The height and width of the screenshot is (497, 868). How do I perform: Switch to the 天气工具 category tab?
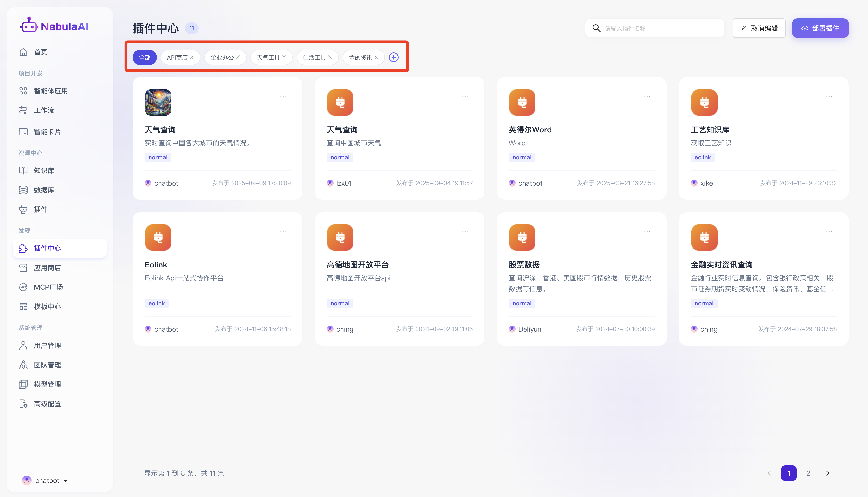268,57
